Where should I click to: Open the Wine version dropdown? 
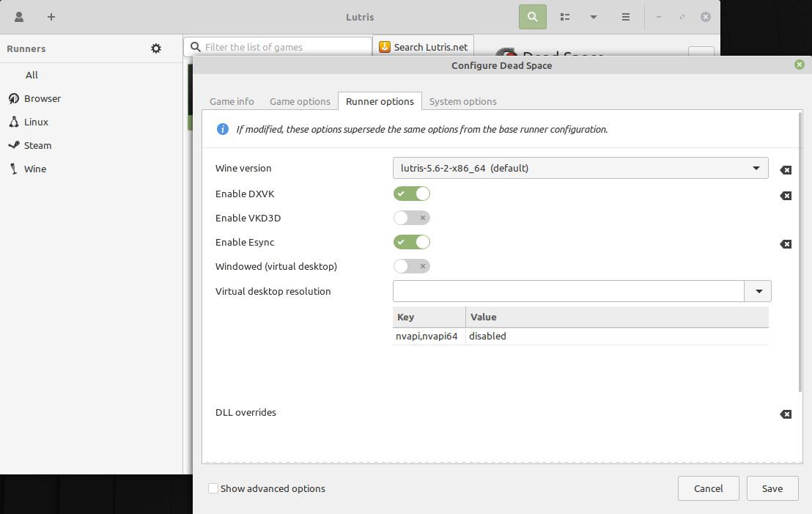click(580, 168)
